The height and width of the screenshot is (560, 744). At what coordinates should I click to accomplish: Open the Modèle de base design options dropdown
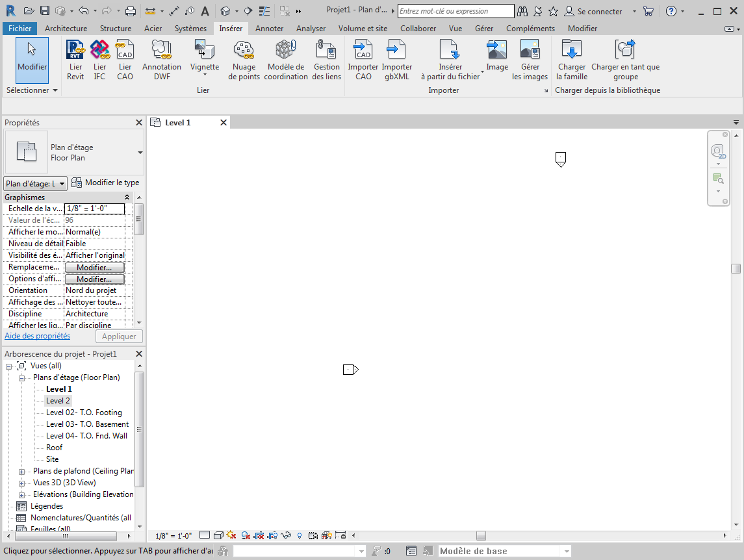pos(567,551)
